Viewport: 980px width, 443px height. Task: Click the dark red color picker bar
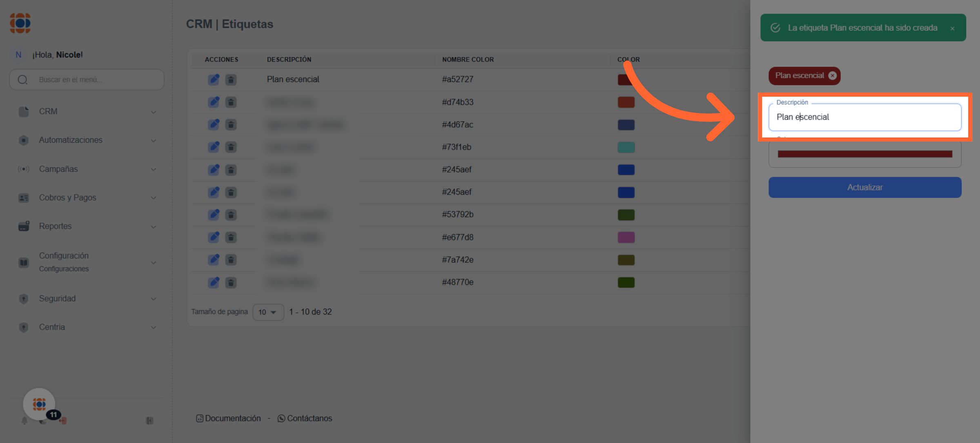(x=864, y=154)
